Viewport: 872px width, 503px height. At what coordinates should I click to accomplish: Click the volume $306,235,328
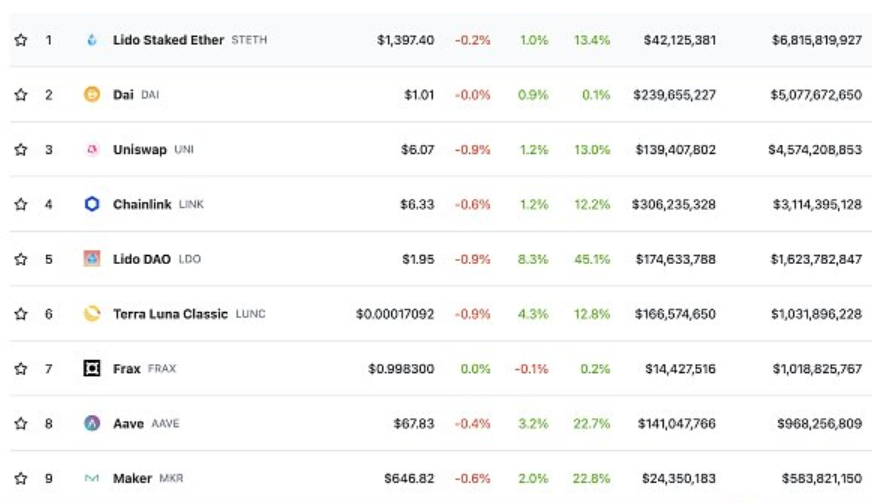coord(673,204)
